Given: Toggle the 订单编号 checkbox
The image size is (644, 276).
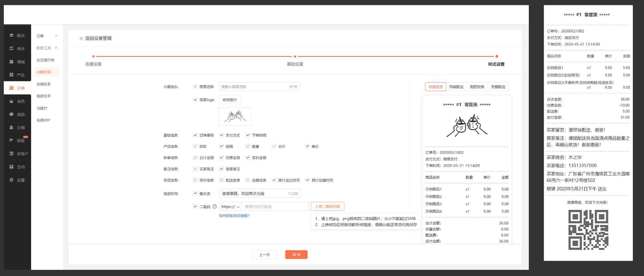Looking at the screenshot, I should (x=195, y=135).
